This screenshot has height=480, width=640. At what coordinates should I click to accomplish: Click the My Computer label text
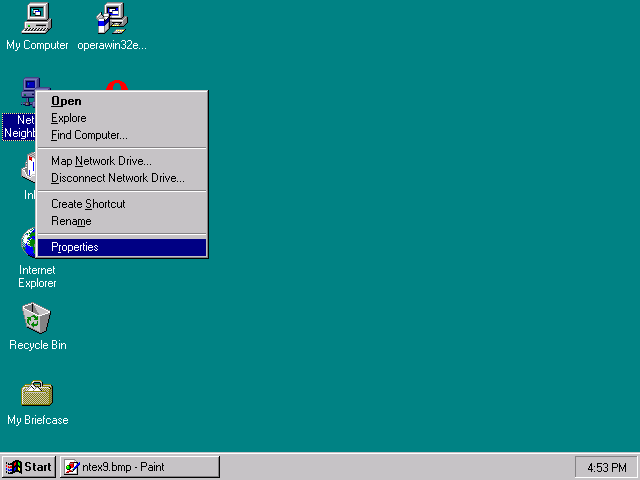pos(37,45)
